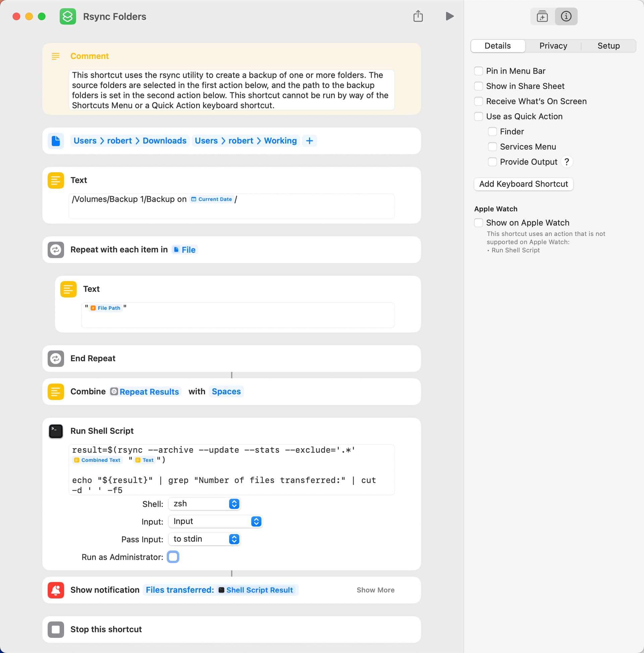Toggle Use as Quick Action checkbox
The width and height of the screenshot is (644, 653).
click(x=479, y=117)
